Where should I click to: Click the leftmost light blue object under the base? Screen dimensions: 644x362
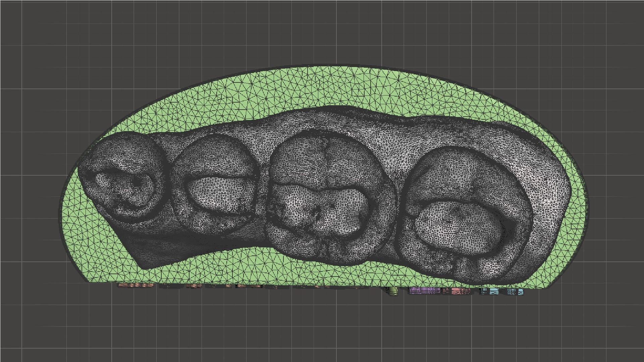pyautogui.click(x=493, y=292)
